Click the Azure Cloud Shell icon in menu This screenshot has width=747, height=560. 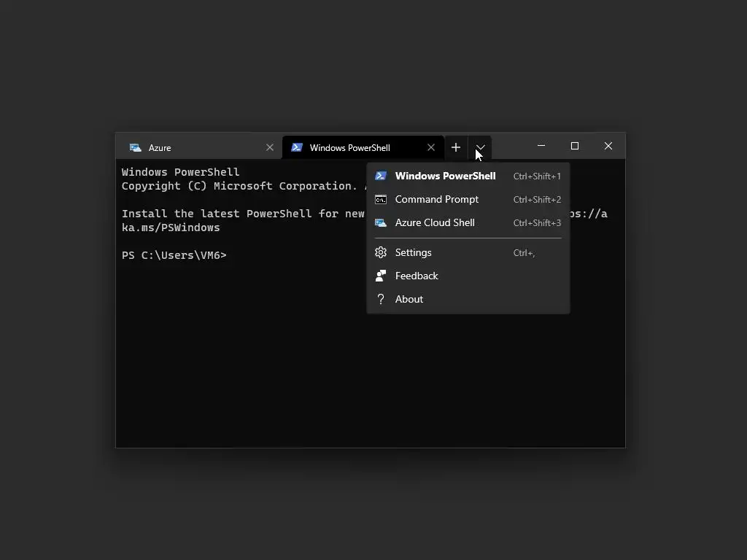click(381, 222)
